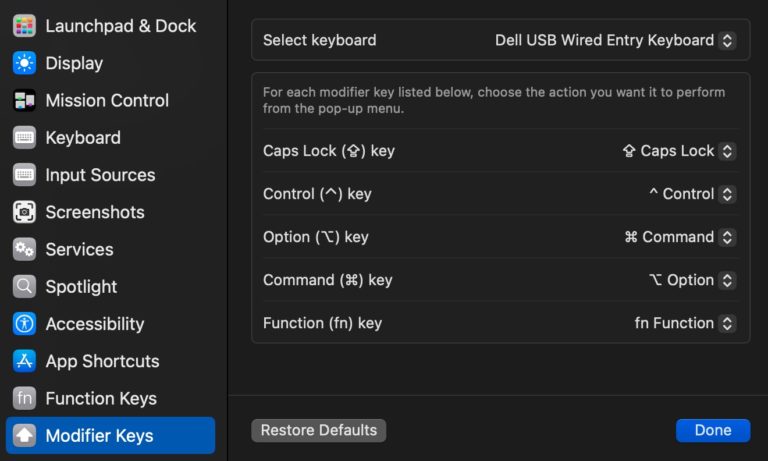Click the Services gears icon
Viewport: 768px width, 461px height.
pos(24,249)
